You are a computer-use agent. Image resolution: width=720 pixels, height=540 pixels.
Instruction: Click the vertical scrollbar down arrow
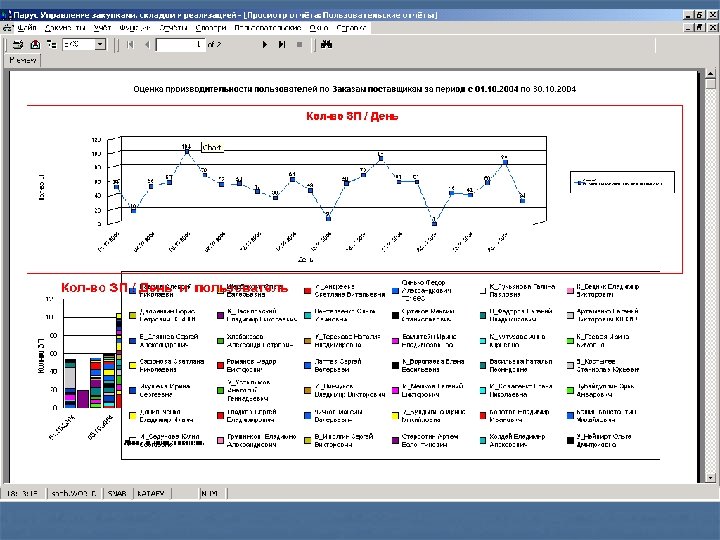(710, 478)
